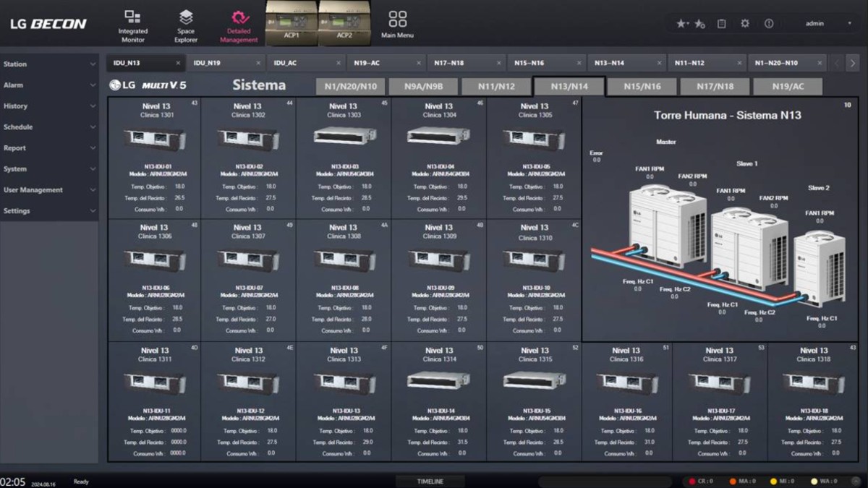Click the Slave 2 outdoor unit graphic
The image size is (868, 488).
[820, 269]
